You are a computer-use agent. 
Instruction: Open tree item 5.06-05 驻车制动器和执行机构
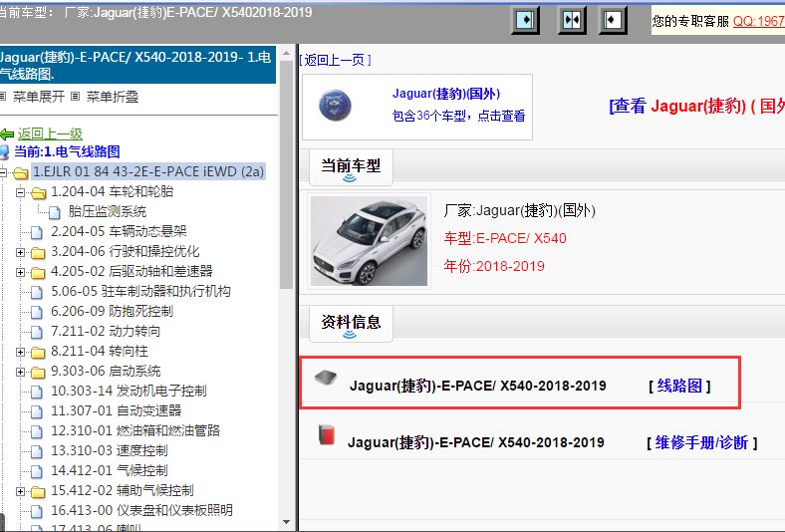(140, 291)
